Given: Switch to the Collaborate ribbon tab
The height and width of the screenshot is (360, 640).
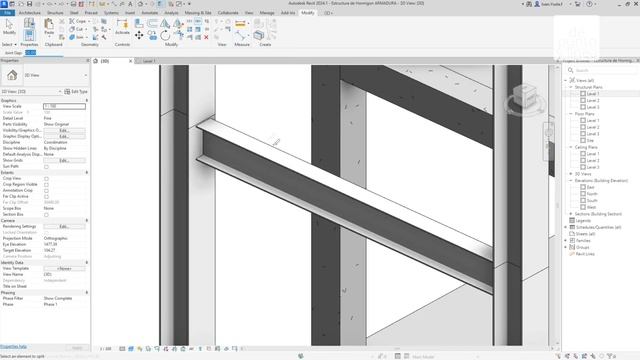Looking at the screenshot, I should (x=228, y=13).
